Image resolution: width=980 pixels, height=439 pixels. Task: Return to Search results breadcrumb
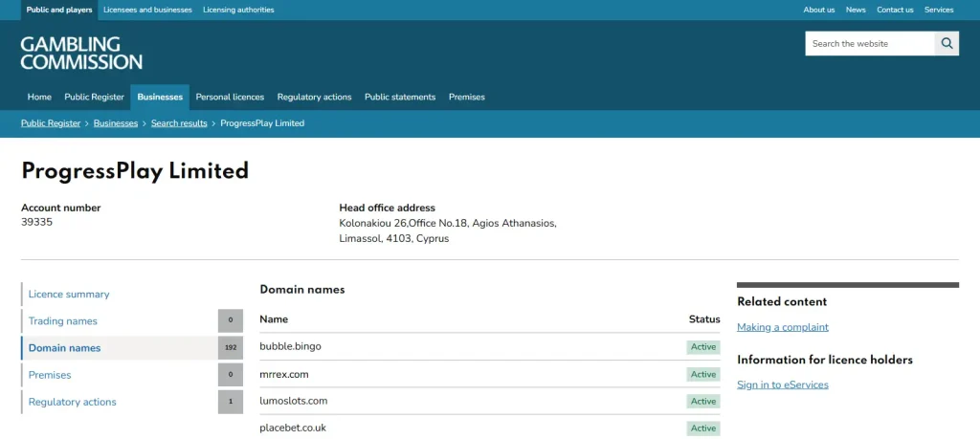[x=179, y=123]
